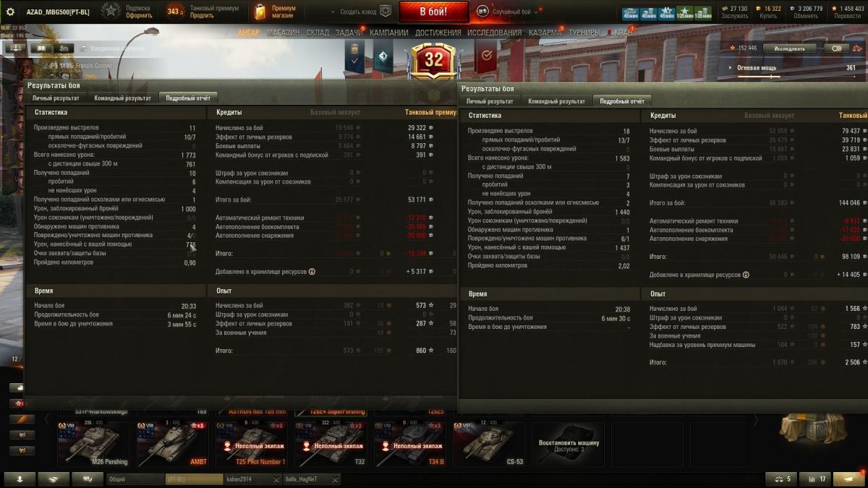Image resolution: width=868 pixels, height=488 pixels.
Task: Click the handshake referral icon
Action: point(54,479)
